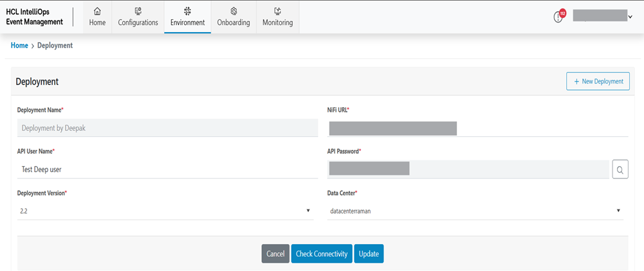Click the magnifier icon beside API Password
644x271 pixels.
(620, 170)
